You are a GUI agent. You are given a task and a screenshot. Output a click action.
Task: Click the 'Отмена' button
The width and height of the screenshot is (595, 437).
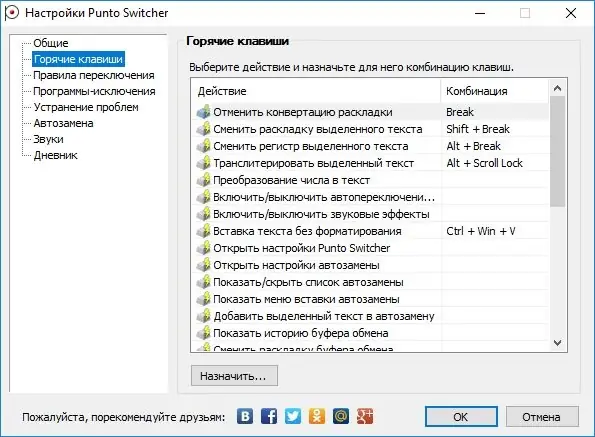coord(542,417)
